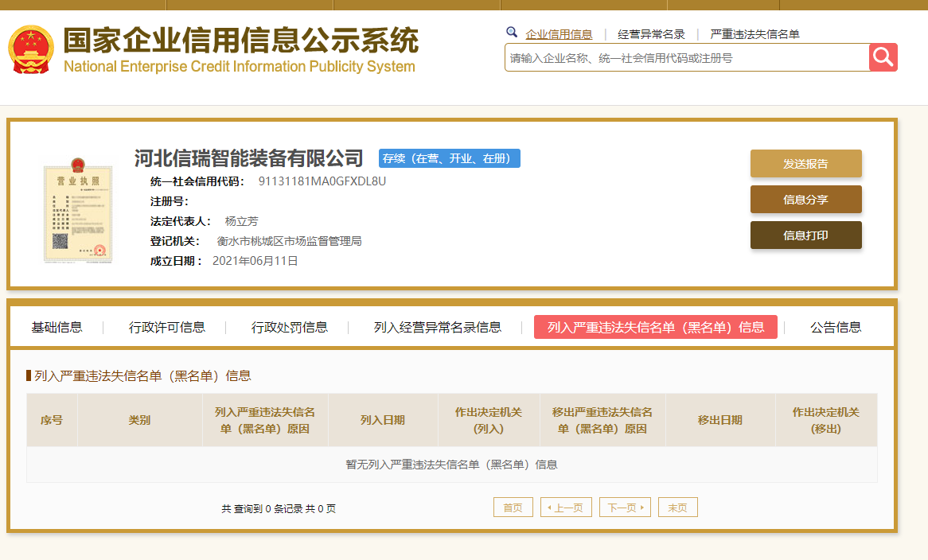The height and width of the screenshot is (560, 928).
Task: Click the 作出决定机关 (移出) column header
Action: tap(826, 420)
